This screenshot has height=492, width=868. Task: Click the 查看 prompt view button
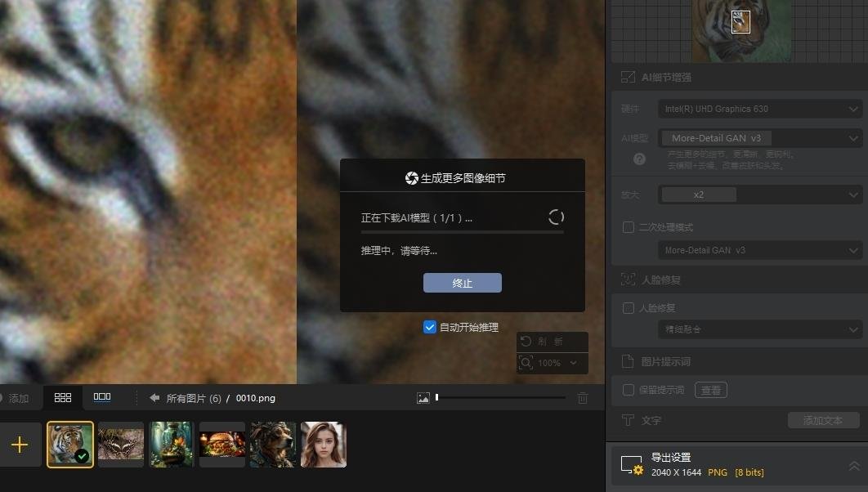[x=711, y=390]
